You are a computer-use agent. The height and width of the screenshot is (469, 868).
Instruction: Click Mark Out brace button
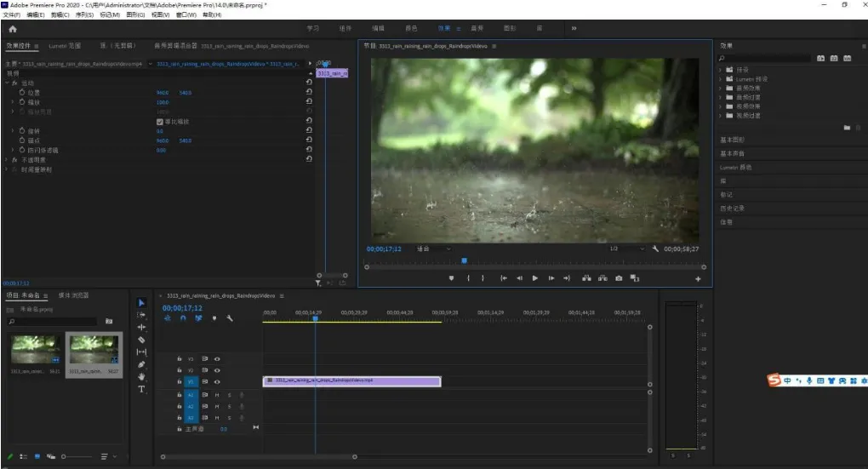pyautogui.click(x=483, y=278)
